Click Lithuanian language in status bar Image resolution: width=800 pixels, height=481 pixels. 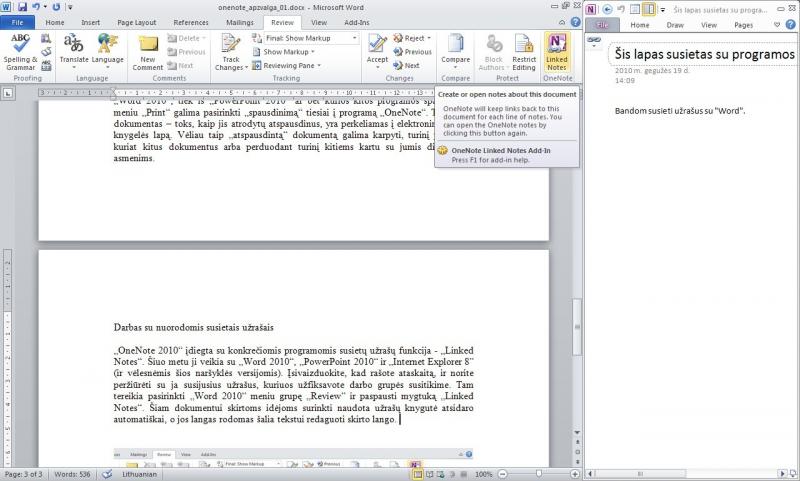(x=139, y=474)
